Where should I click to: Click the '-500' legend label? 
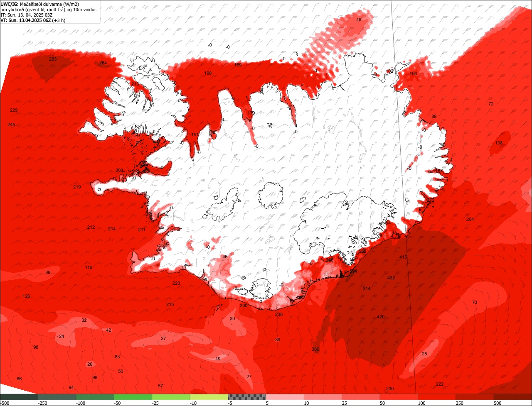point(5,403)
